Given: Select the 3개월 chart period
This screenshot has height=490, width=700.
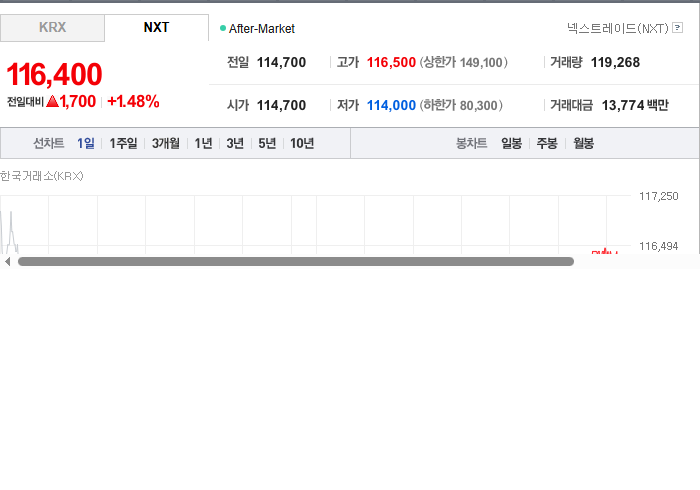Looking at the screenshot, I should (166, 143).
